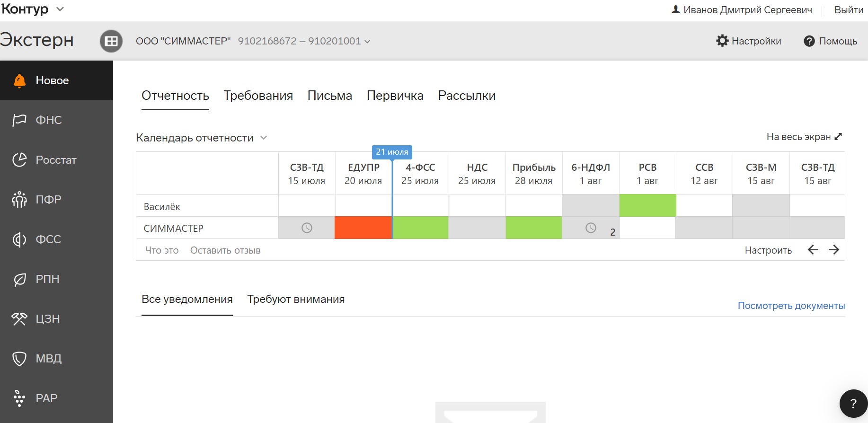Open the Новое notifications bell icon
This screenshot has width=868, height=423.
(19, 80)
